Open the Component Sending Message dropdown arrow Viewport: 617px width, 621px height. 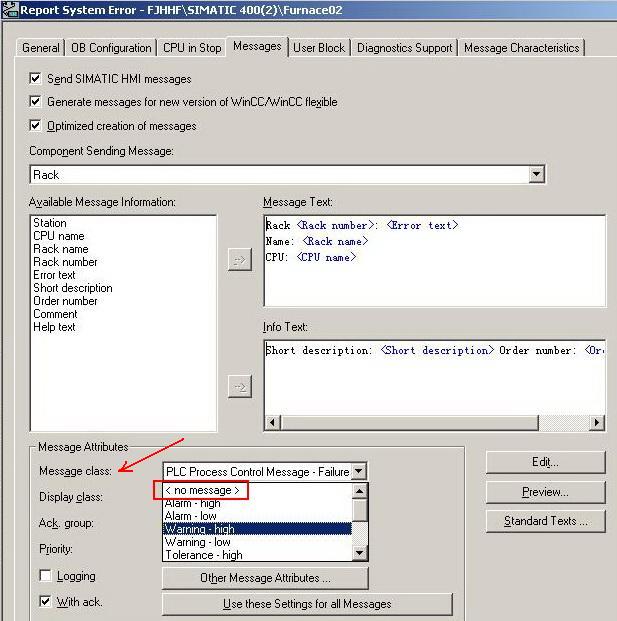tap(536, 174)
